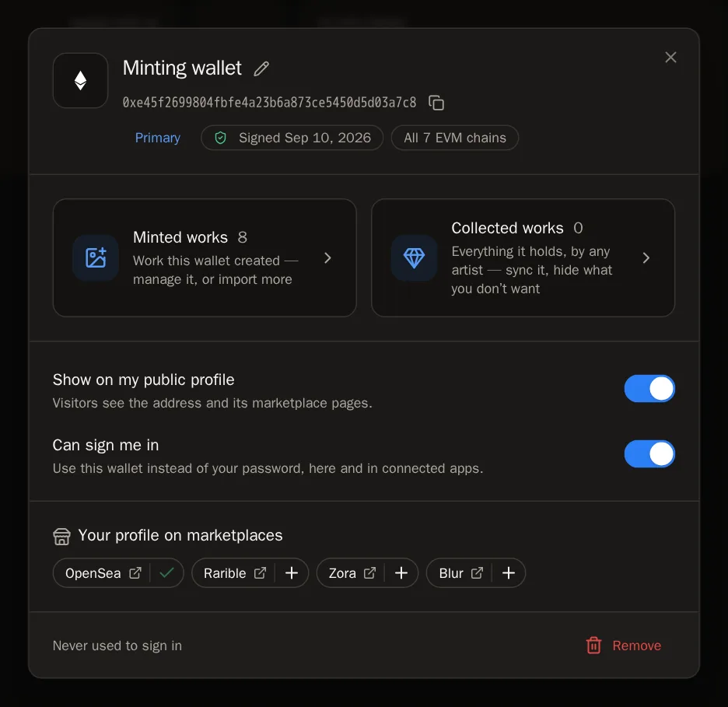This screenshot has width=728, height=707.
Task: Open the Zora marketplace label
Action: (x=342, y=573)
